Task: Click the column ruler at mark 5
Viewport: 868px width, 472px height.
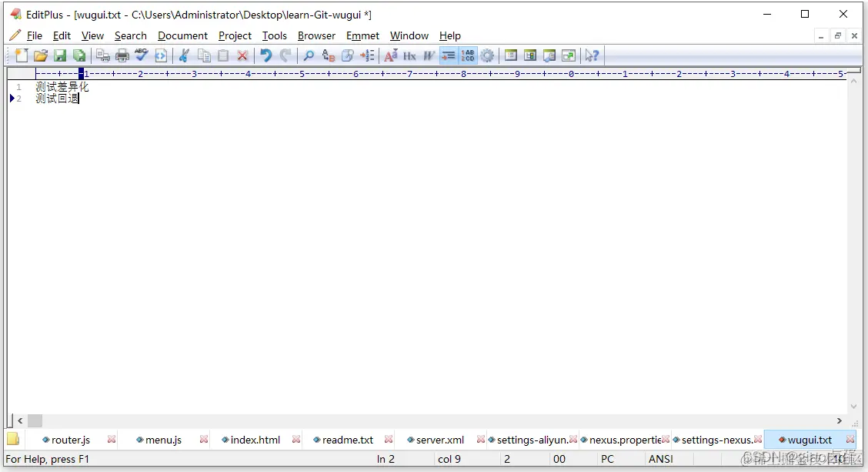Action: [x=302, y=74]
